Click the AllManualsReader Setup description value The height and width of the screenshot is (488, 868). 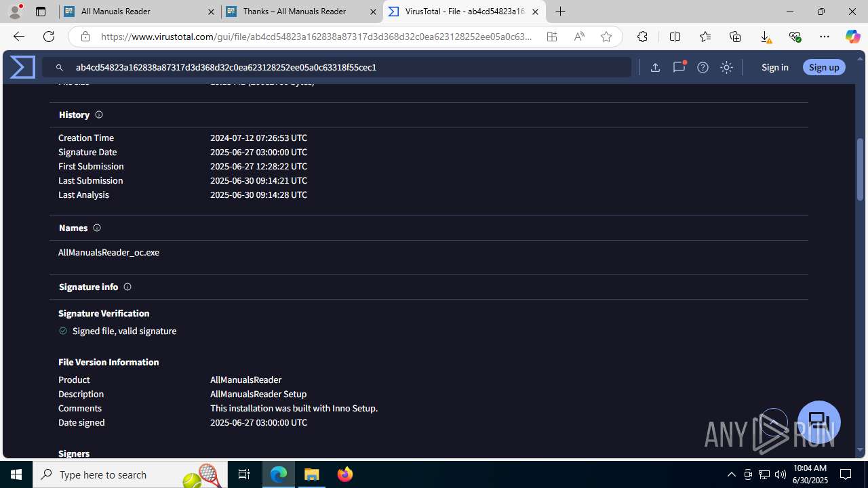(x=258, y=394)
